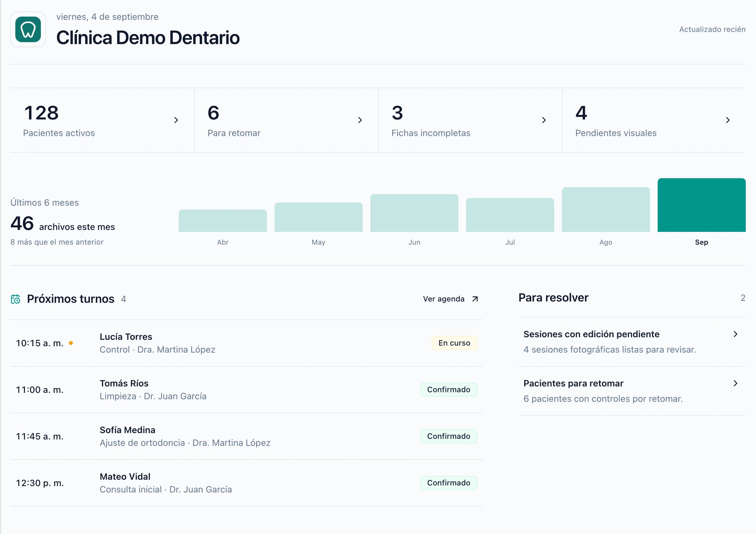This screenshot has width=756, height=534.
Task: Click the Últimos 6 meses label
Action: click(44, 202)
